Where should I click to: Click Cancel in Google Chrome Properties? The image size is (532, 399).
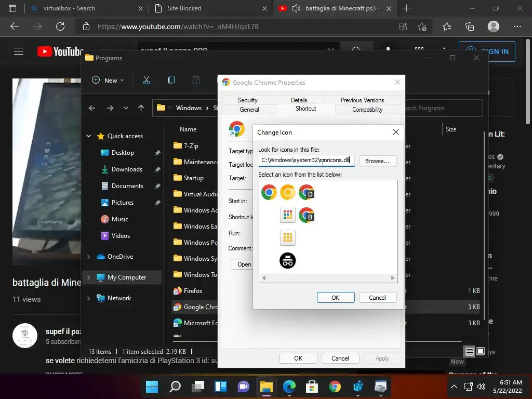[340, 358]
